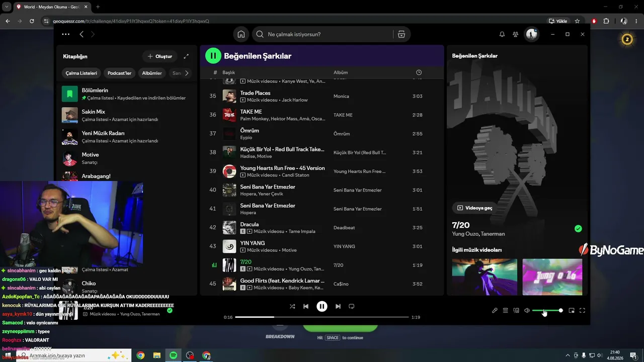Open File Explorer from the taskbar
The height and width of the screenshot is (362, 644).
pos(157,355)
